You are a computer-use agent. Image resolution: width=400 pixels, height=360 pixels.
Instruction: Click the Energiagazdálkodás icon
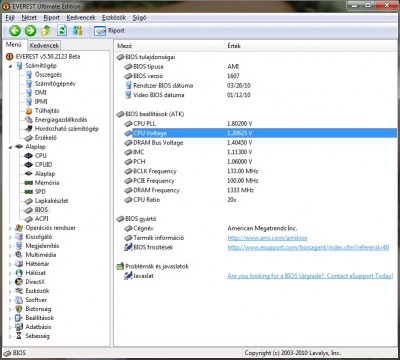coord(29,120)
